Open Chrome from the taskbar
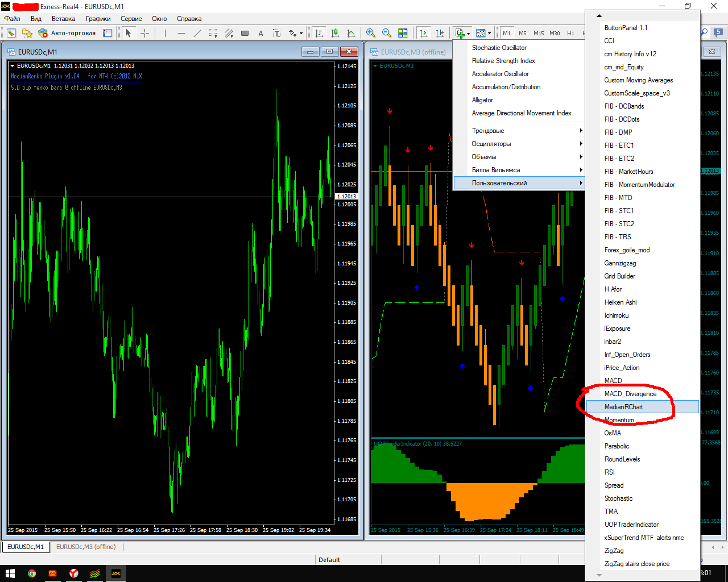This screenshot has height=582, width=728. pyautogui.click(x=32, y=573)
